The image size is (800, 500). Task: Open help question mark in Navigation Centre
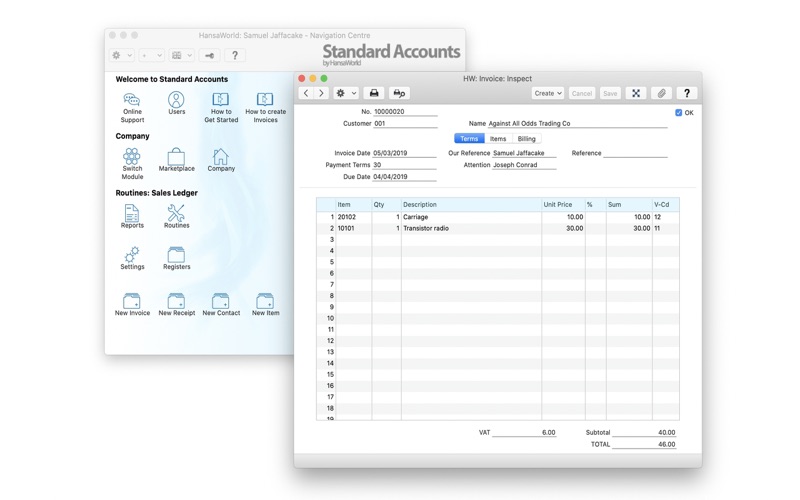click(x=235, y=55)
